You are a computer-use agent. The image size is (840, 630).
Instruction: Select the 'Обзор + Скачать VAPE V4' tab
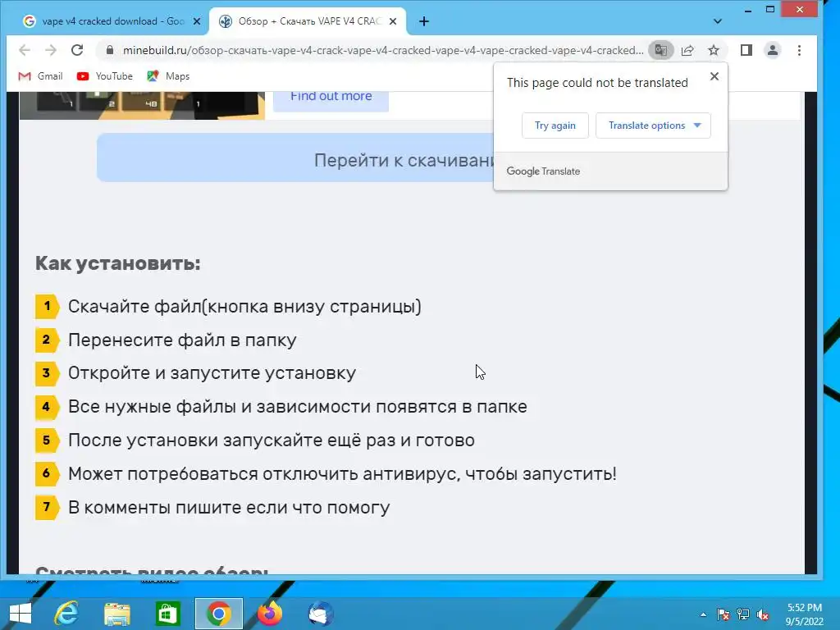(x=308, y=21)
